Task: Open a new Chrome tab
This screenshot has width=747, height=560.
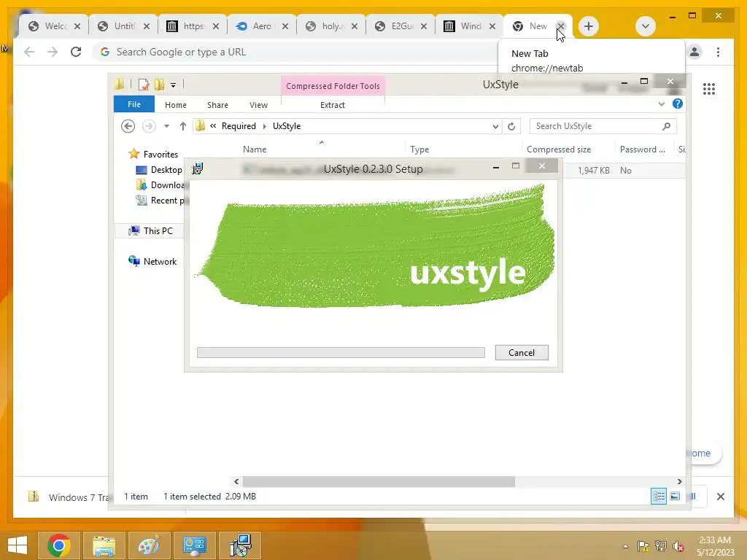Action: [x=589, y=26]
